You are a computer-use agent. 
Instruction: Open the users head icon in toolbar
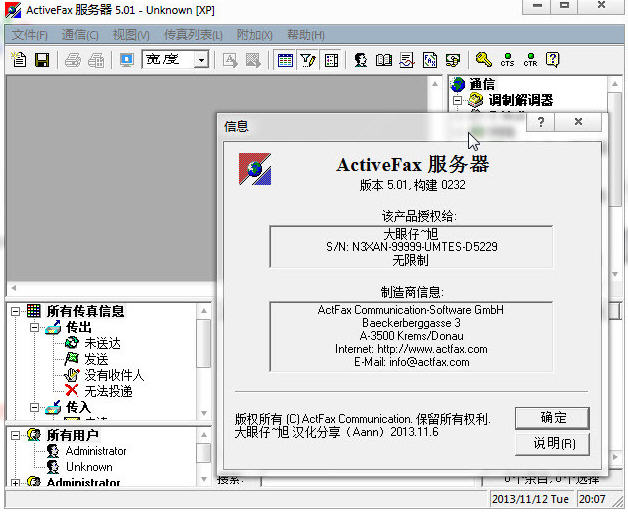(360, 60)
